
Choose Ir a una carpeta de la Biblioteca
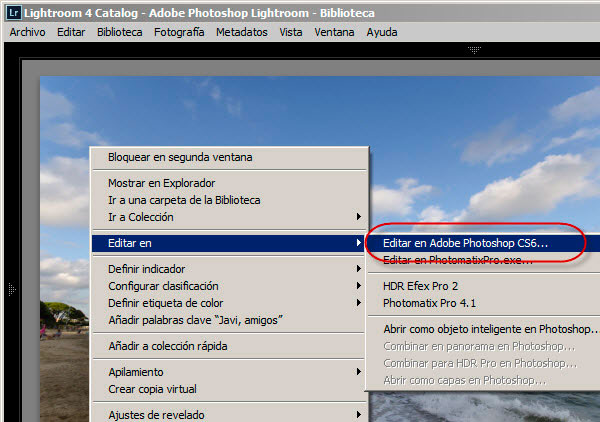[x=230, y=200]
